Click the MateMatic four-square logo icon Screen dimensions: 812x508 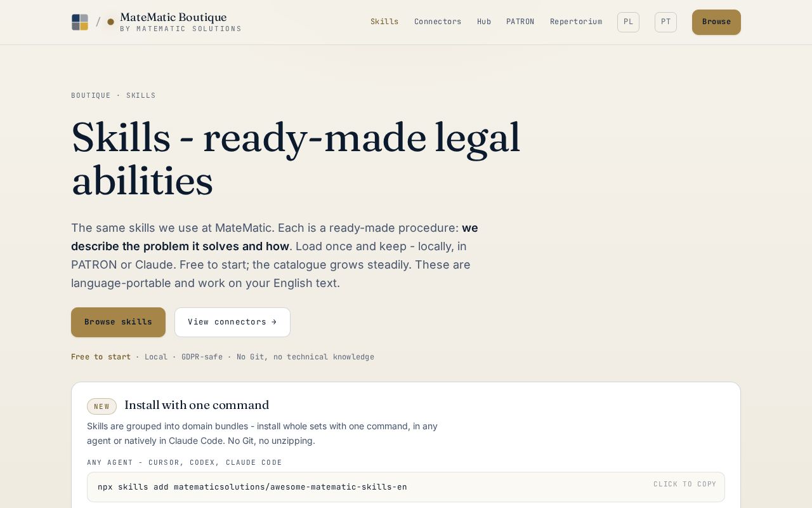point(80,22)
